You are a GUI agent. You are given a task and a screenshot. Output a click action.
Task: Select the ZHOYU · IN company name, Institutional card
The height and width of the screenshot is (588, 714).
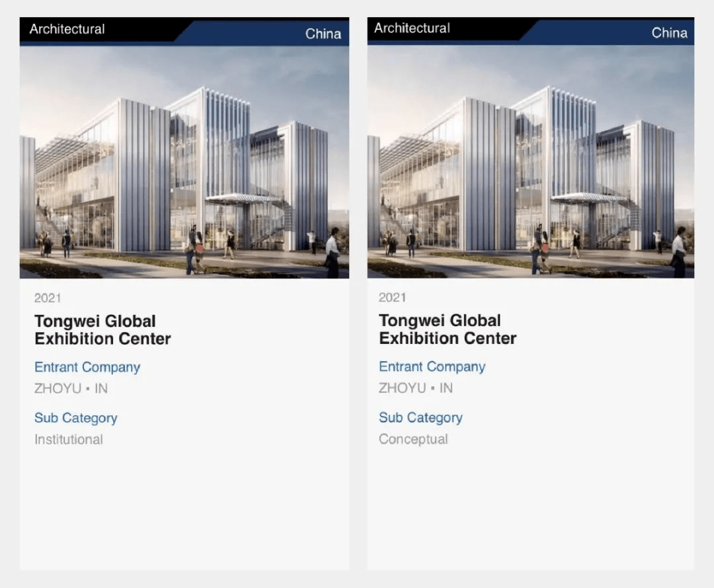[71, 389]
